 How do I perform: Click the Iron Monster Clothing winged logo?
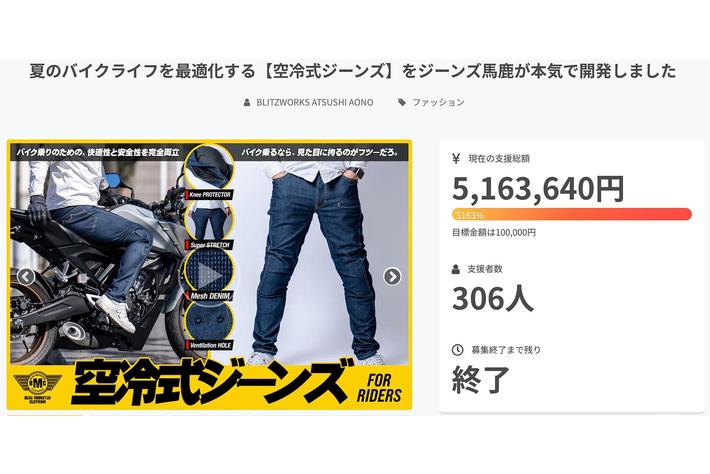click(38, 386)
